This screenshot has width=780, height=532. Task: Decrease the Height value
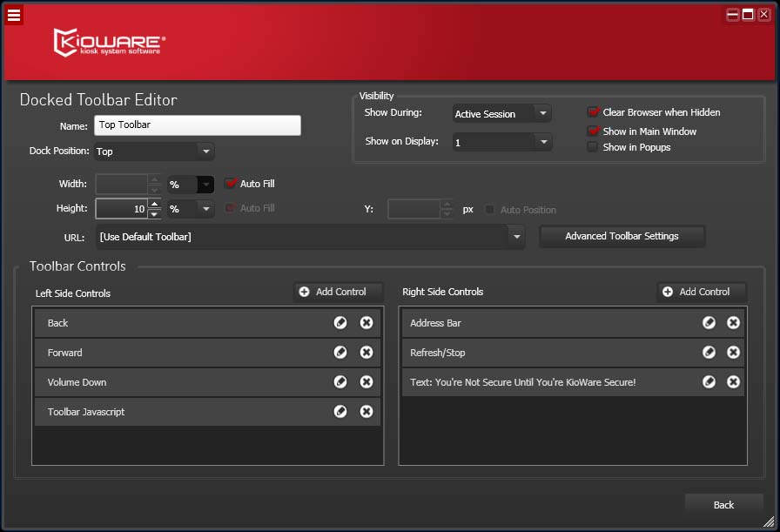pyautogui.click(x=155, y=214)
